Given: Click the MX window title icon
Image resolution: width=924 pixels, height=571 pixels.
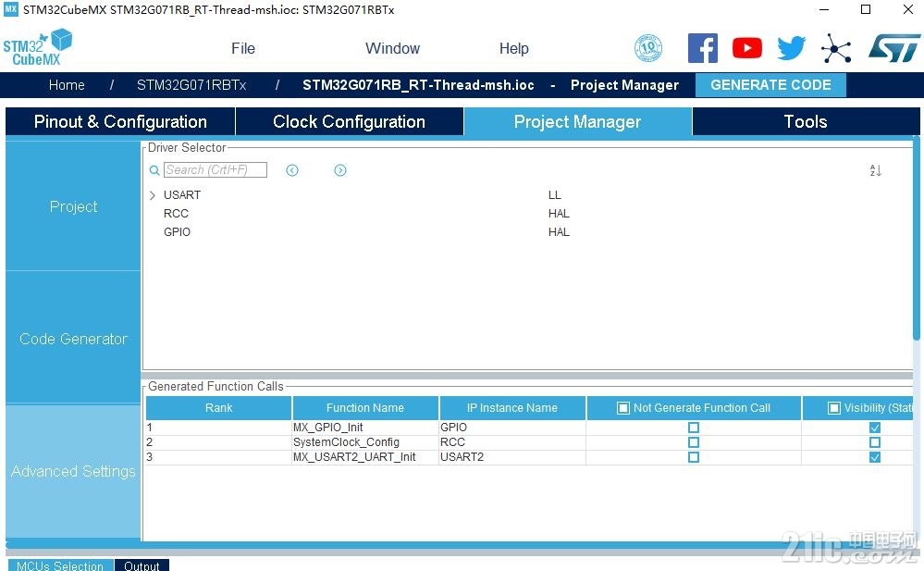Looking at the screenshot, I should (x=10, y=9).
